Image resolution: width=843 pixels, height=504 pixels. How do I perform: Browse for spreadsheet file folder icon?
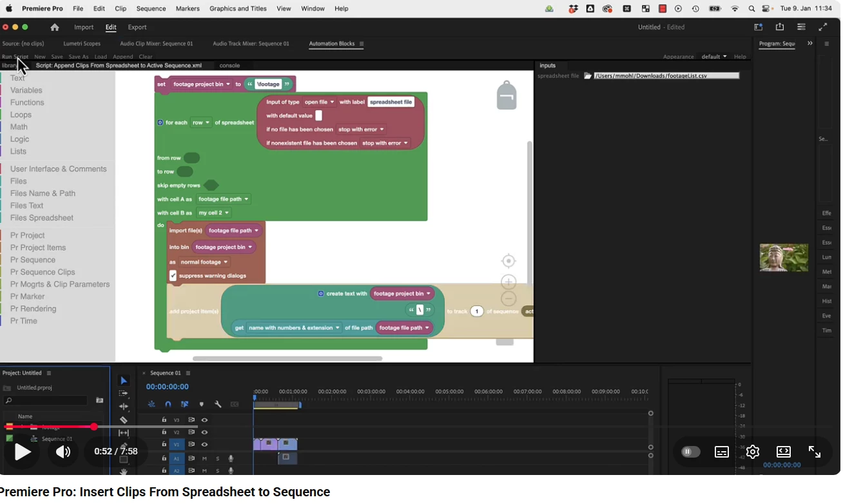tap(588, 75)
